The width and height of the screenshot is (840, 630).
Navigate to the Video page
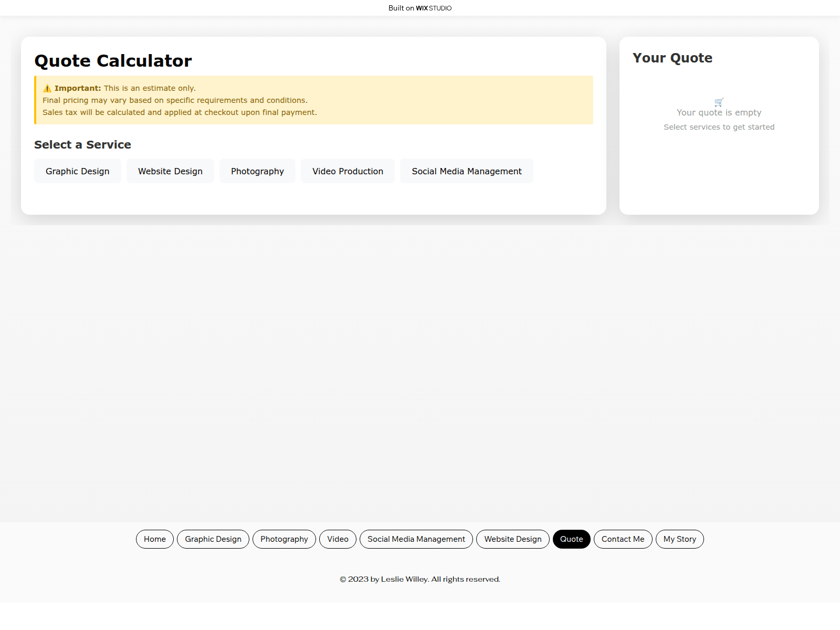tap(338, 539)
